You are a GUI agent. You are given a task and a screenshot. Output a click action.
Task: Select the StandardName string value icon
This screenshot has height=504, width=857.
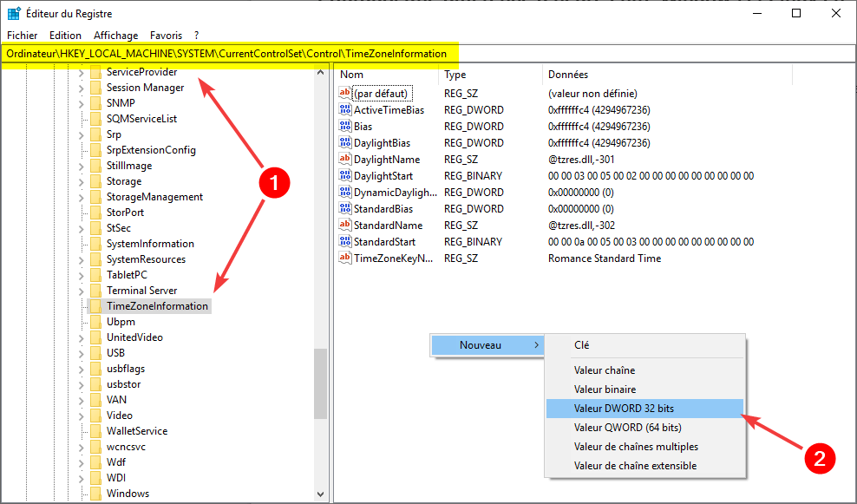(x=345, y=224)
